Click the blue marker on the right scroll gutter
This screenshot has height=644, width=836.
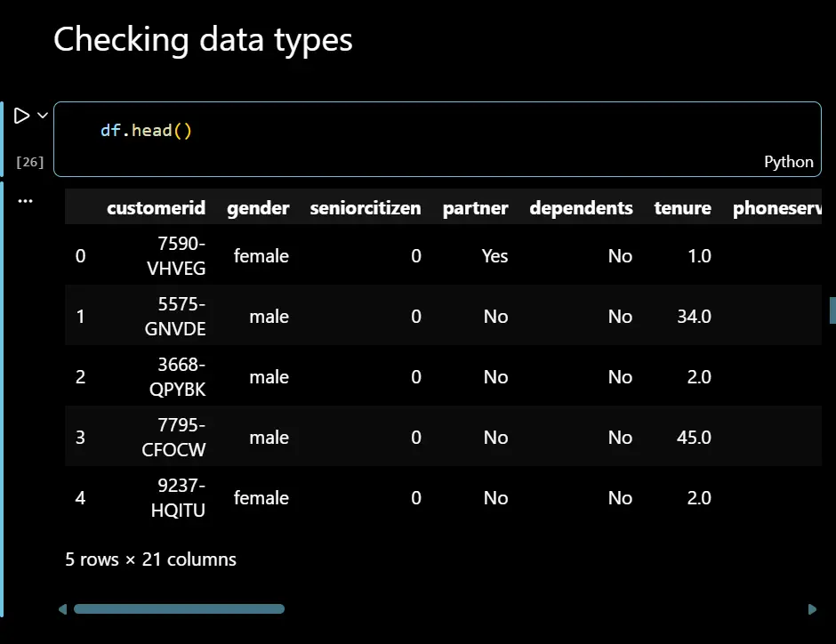click(832, 310)
